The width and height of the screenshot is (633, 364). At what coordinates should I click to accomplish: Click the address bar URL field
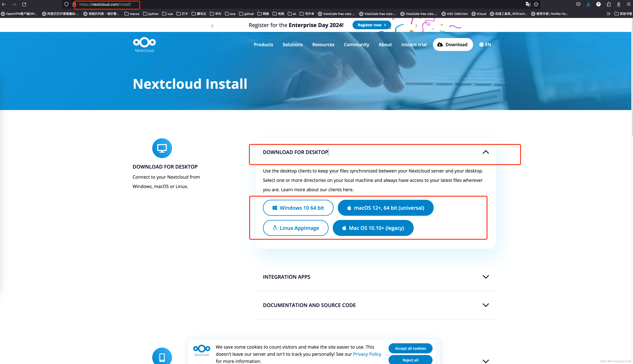105,4
